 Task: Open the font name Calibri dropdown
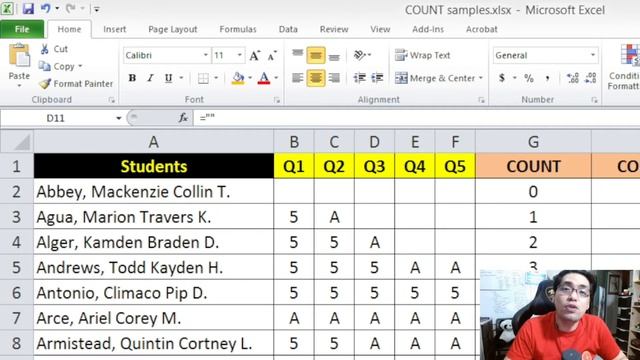(x=206, y=55)
